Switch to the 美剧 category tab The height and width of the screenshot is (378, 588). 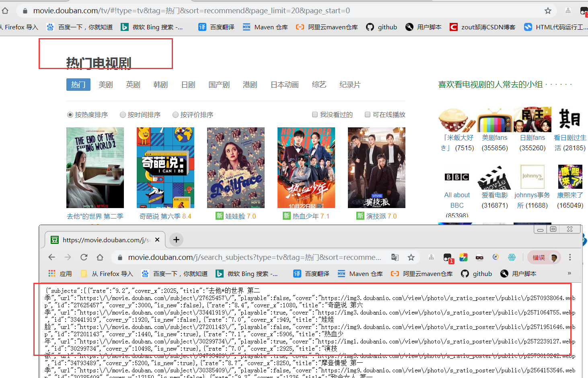coord(105,84)
